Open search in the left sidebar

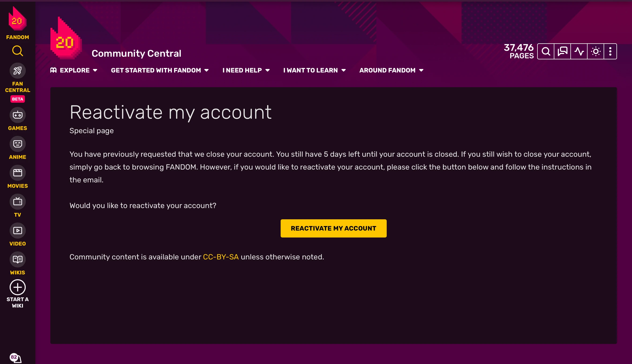[x=17, y=51]
